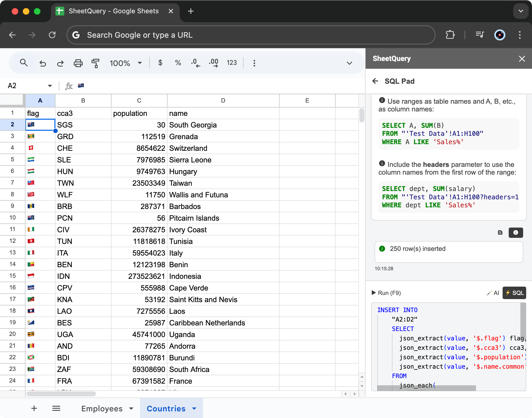Open the all sheets list
This screenshot has height=418, width=532.
[56, 408]
